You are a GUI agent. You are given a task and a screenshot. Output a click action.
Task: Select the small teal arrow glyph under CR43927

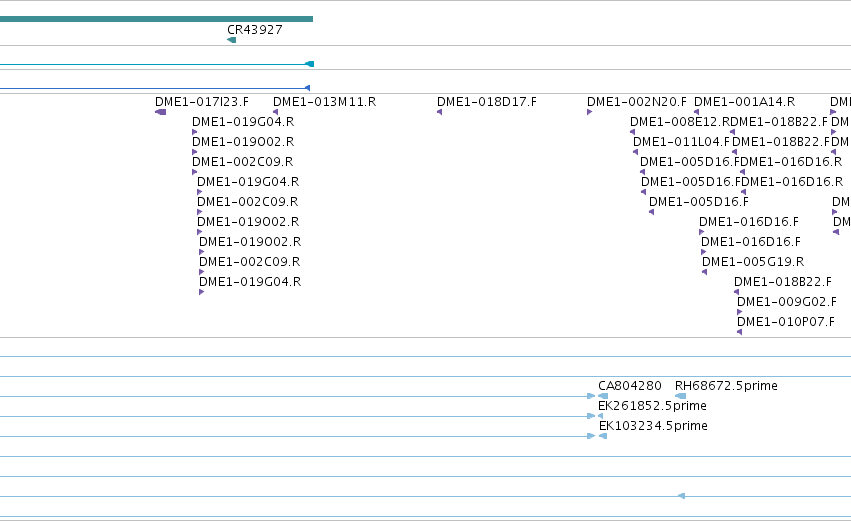click(x=231, y=40)
